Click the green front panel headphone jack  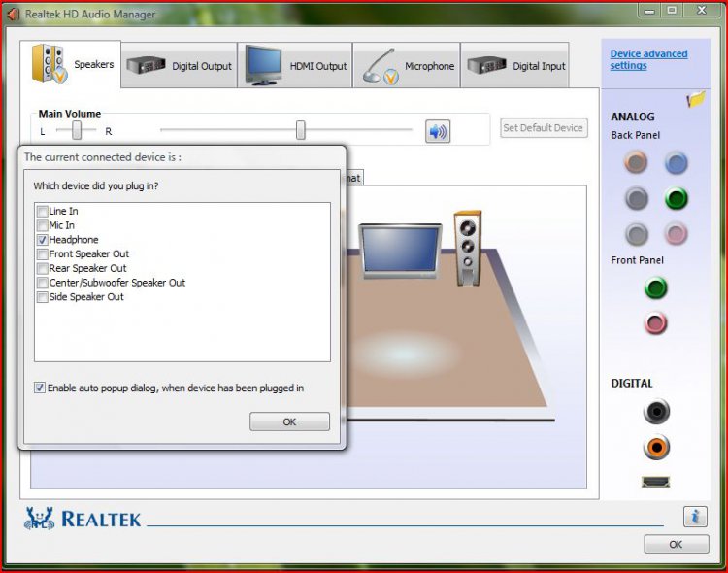click(x=655, y=287)
